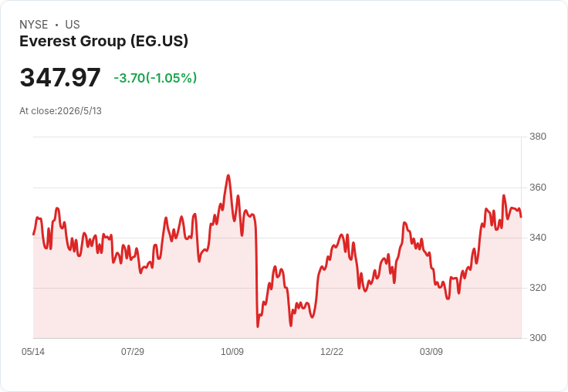Open the Everest Group (EG.US) title
Image resolution: width=568 pixels, height=392 pixels.
pyautogui.click(x=103, y=41)
